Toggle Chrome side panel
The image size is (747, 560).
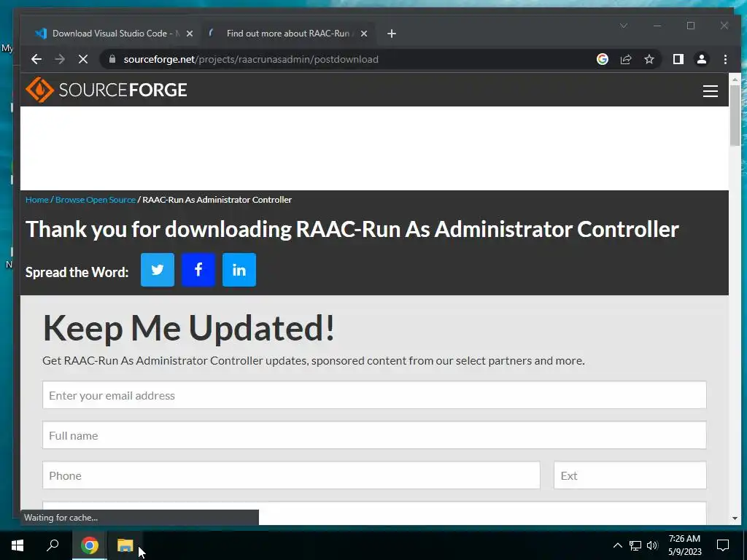coord(678,59)
